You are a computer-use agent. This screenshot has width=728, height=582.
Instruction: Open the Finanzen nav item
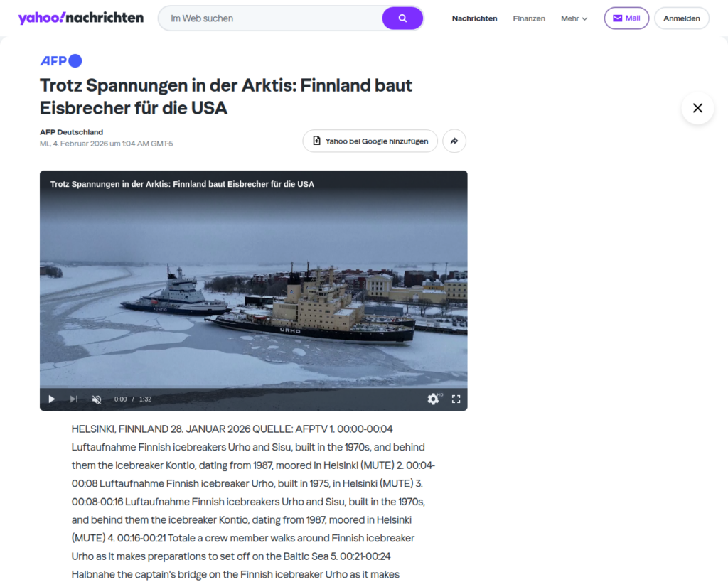pyautogui.click(x=529, y=18)
